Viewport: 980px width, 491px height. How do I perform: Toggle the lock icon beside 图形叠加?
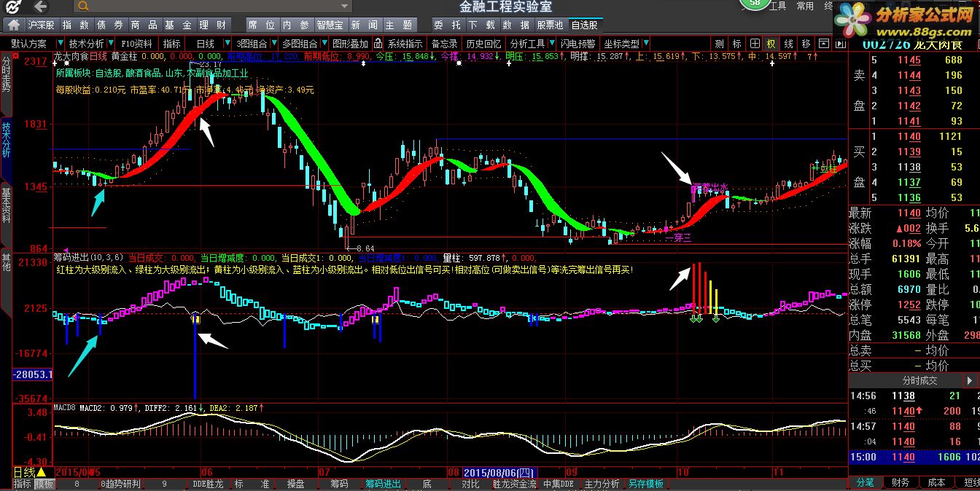coord(378,44)
